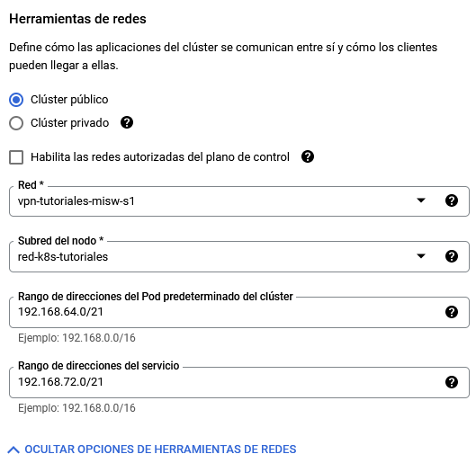Screen dimensions: 476x463
Task: Click the service address range input 192.168.72.0/21
Action: pyautogui.click(x=225, y=382)
